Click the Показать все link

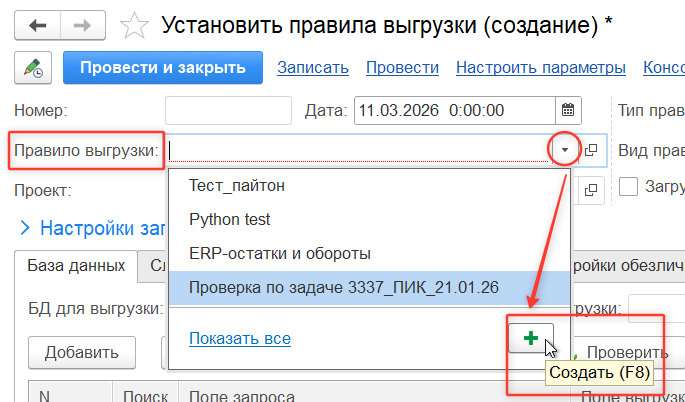coord(240,339)
